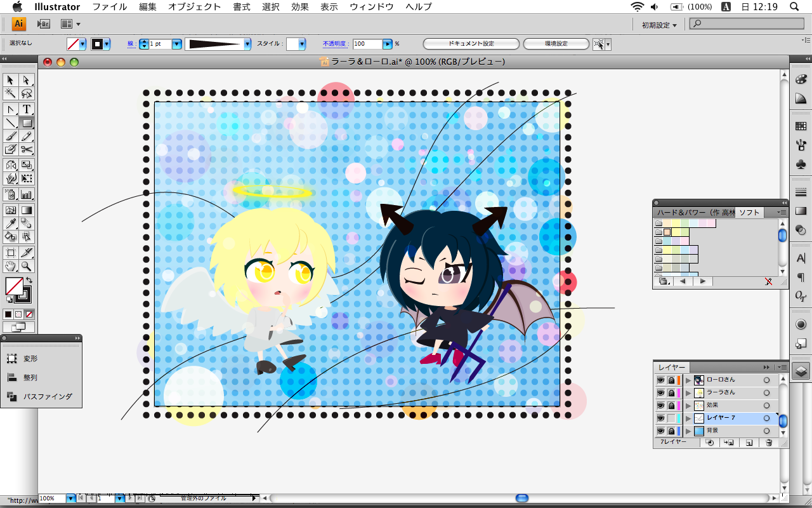The height and width of the screenshot is (508, 812).
Task: Open the brush profile dropdown
Action: click(x=247, y=44)
